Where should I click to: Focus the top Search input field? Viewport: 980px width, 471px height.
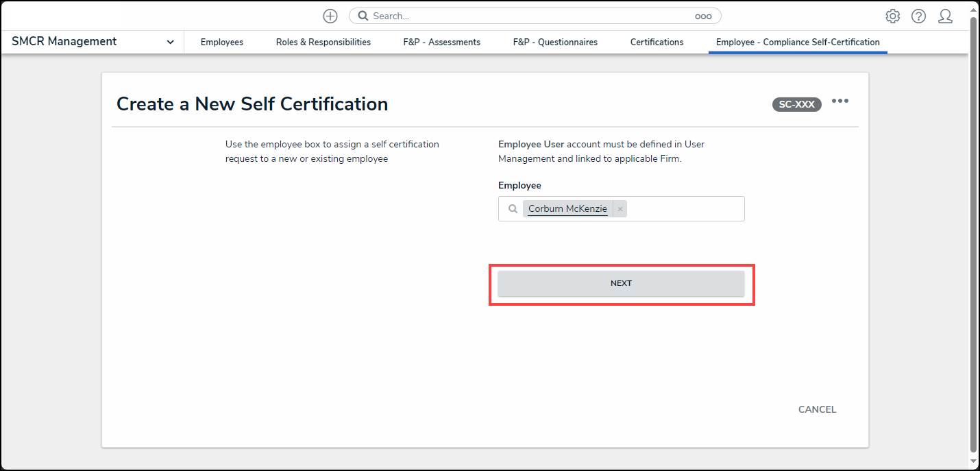[528, 16]
